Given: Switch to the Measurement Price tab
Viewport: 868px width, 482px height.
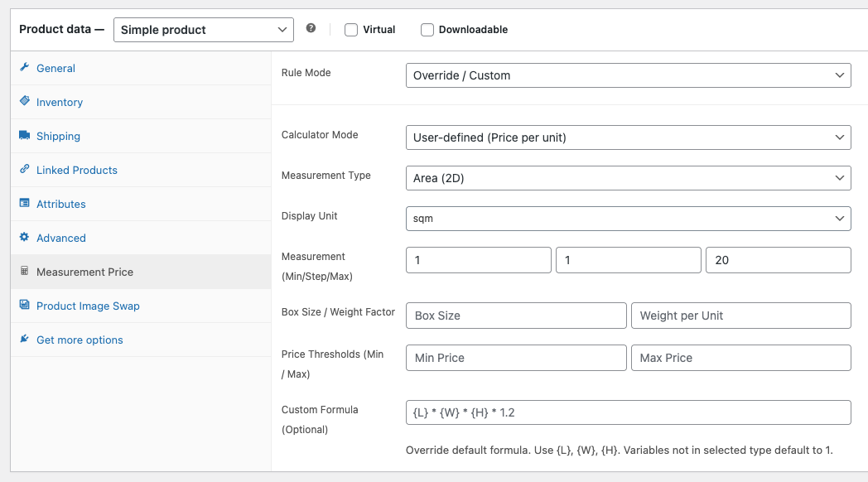Looking at the screenshot, I should coord(84,272).
